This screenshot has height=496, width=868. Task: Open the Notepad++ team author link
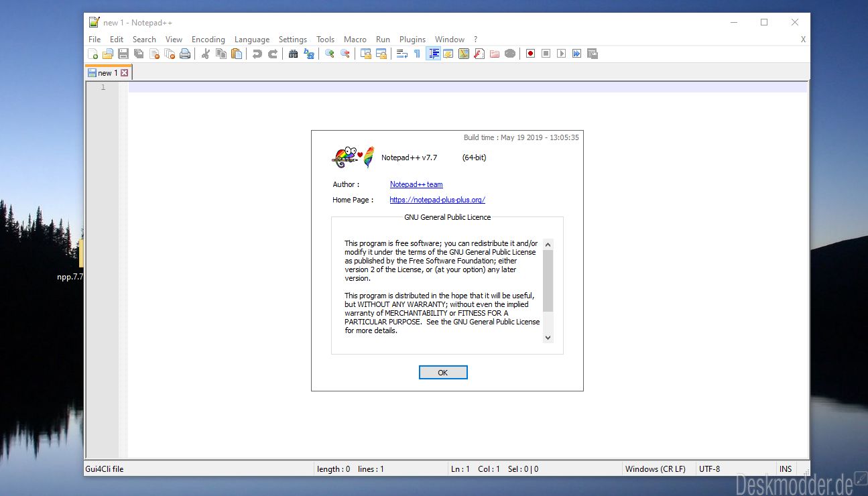[416, 184]
